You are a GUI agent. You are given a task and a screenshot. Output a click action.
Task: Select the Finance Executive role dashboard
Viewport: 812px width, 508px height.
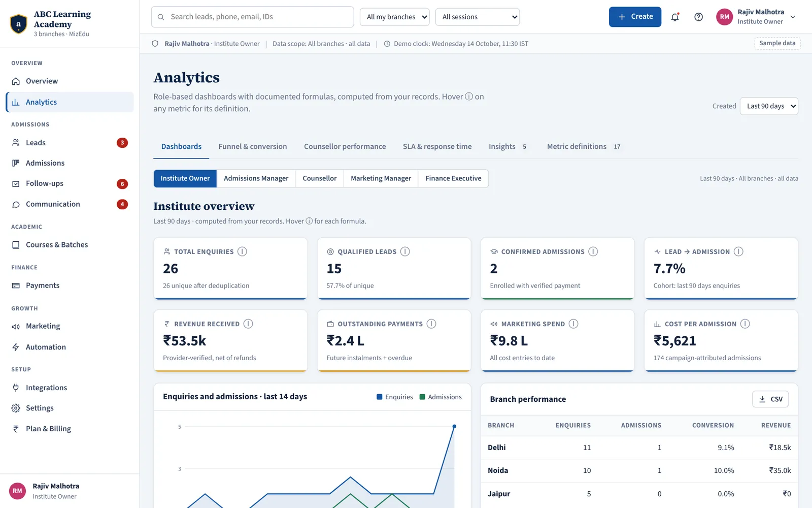(x=453, y=178)
